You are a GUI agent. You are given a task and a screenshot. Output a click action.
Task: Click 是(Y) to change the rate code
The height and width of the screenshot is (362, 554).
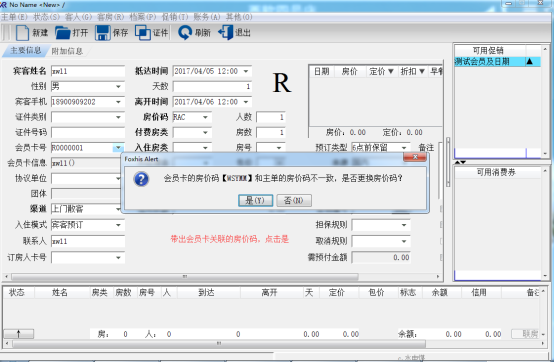click(255, 200)
